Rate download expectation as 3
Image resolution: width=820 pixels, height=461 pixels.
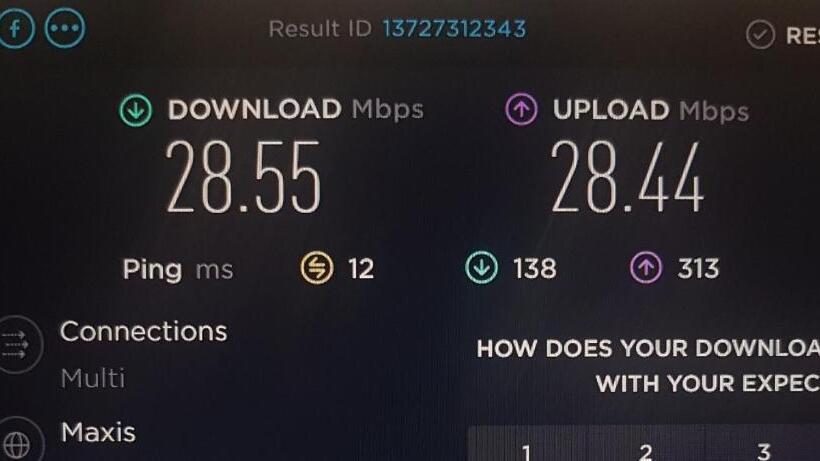[x=764, y=451]
